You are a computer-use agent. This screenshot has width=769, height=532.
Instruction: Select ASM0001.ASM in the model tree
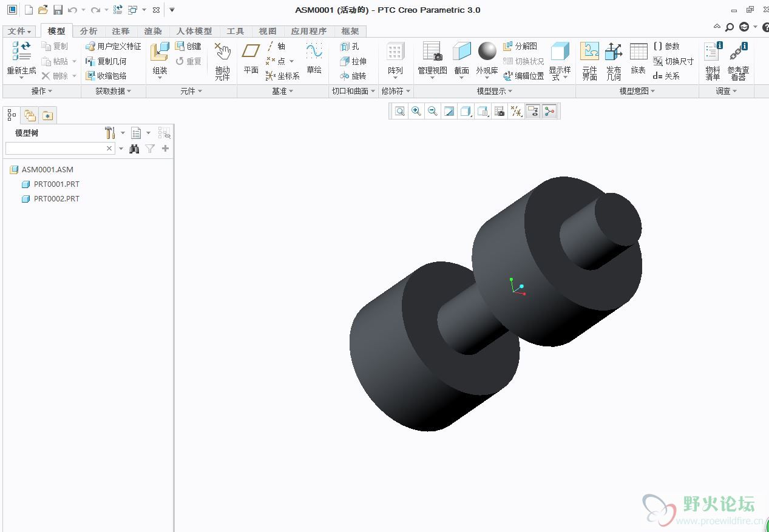pos(41,170)
